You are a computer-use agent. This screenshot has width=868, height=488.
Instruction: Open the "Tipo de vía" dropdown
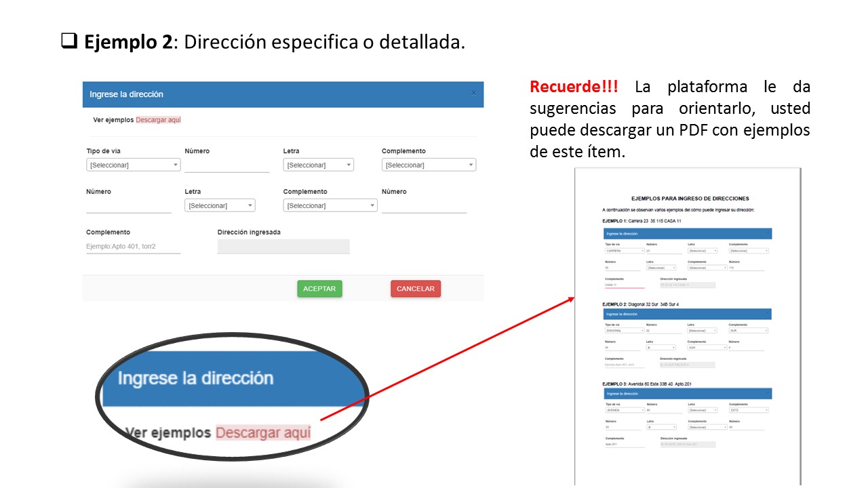pyautogui.click(x=133, y=165)
